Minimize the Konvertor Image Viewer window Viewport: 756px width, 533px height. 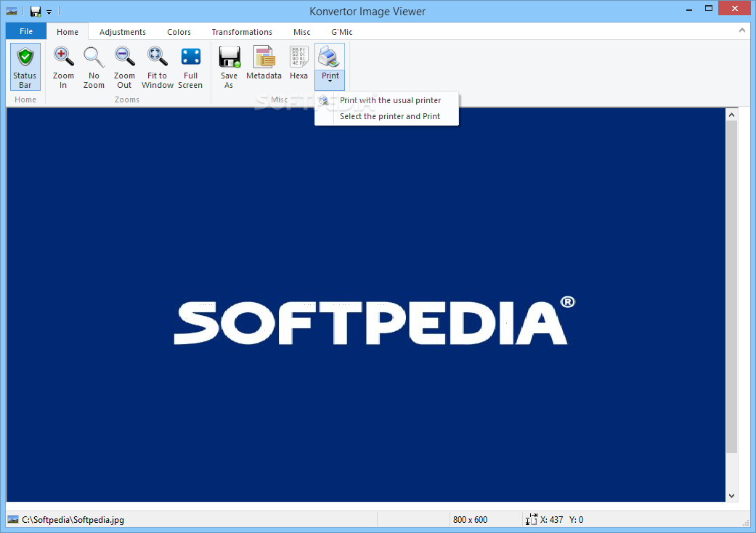click(689, 9)
